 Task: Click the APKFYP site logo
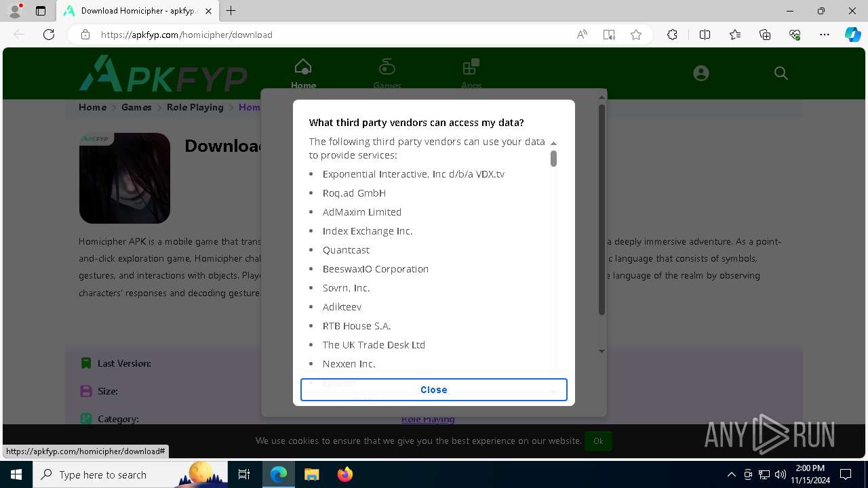click(x=163, y=73)
